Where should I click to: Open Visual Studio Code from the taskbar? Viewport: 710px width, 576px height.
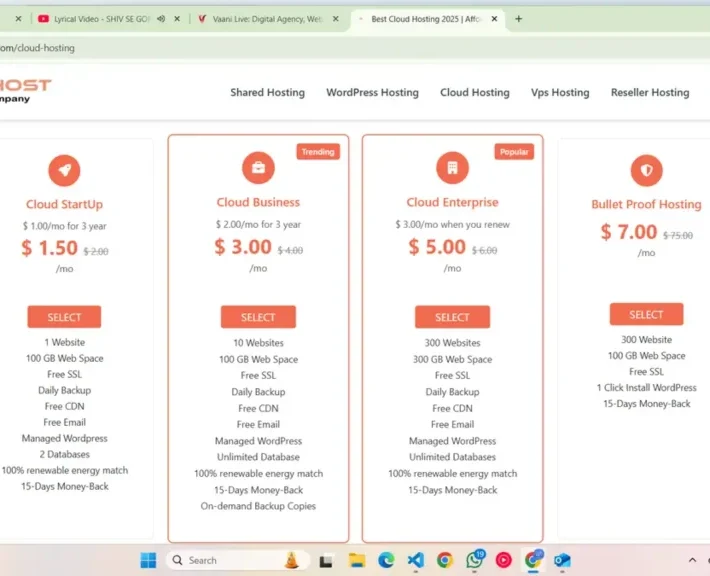(416, 560)
